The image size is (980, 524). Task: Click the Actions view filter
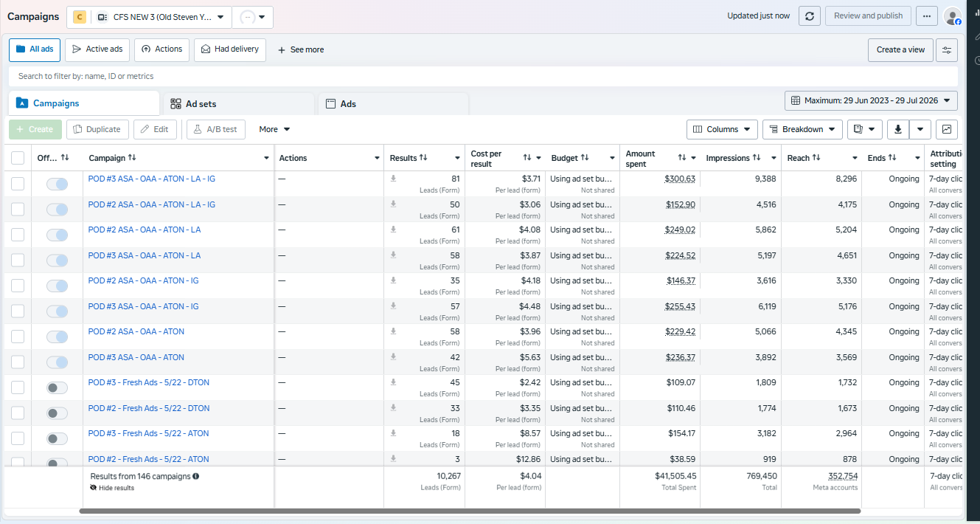(x=161, y=49)
